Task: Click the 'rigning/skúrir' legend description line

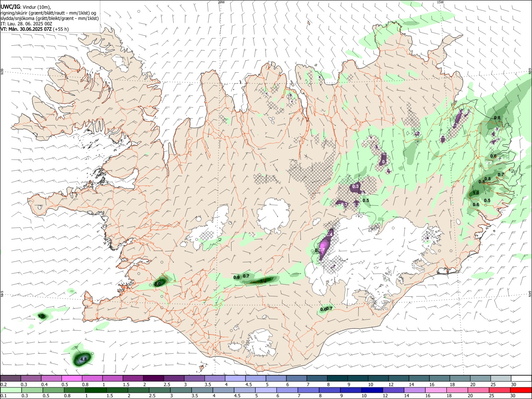Action: 48,13
